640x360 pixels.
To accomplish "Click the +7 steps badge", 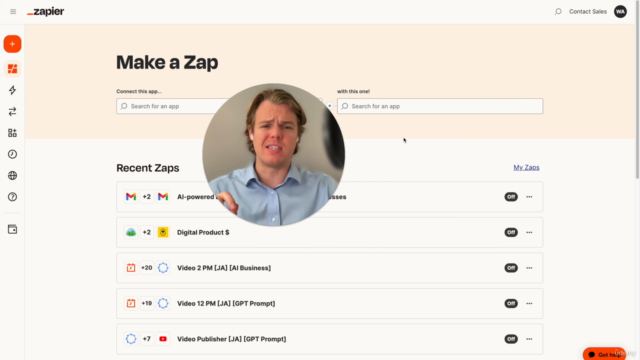I will pyautogui.click(x=147, y=339).
